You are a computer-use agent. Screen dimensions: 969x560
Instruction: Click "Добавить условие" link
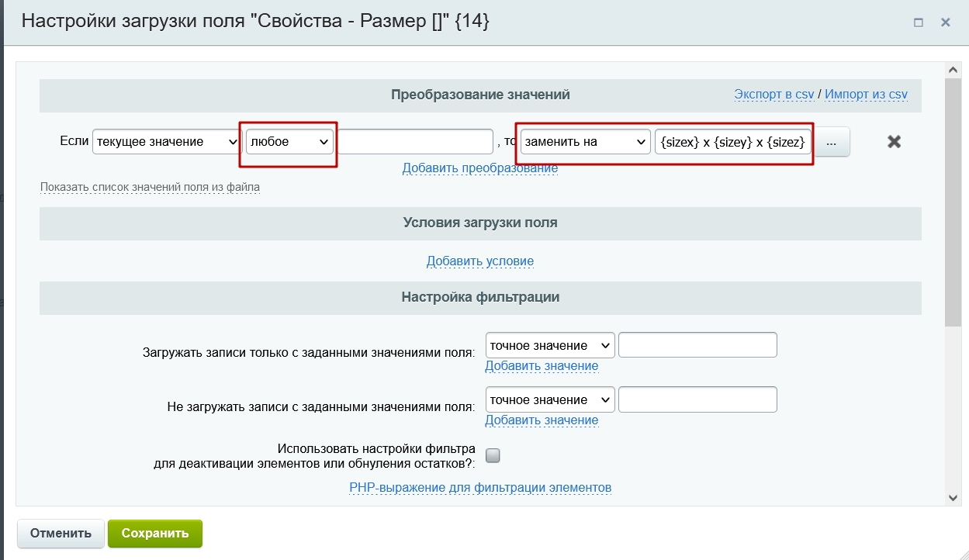pos(480,261)
